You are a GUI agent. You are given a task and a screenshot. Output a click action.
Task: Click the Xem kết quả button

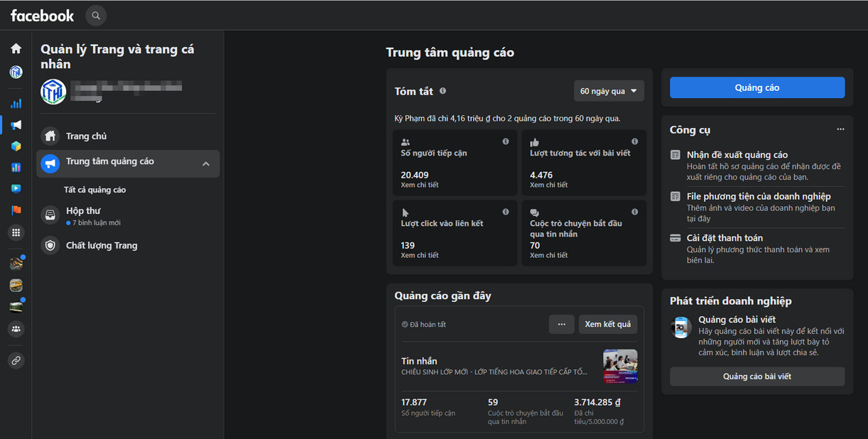click(607, 324)
